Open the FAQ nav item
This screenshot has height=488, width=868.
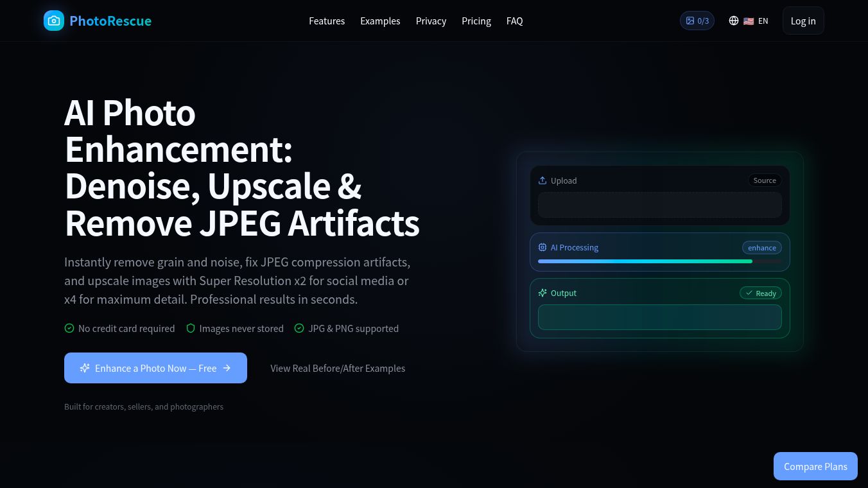click(515, 21)
